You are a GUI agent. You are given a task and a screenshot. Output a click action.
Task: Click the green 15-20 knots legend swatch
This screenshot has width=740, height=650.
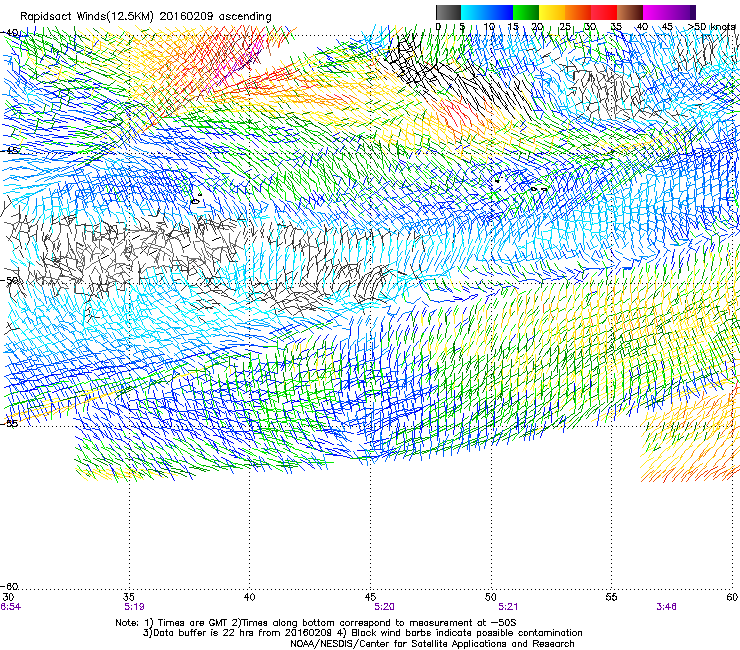tap(526, 12)
